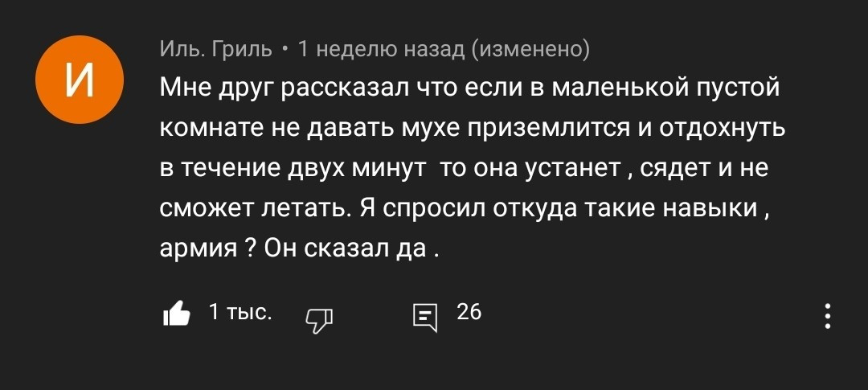Click the "26" replies count
Viewport: 868px width, 390px height.
click(x=469, y=312)
